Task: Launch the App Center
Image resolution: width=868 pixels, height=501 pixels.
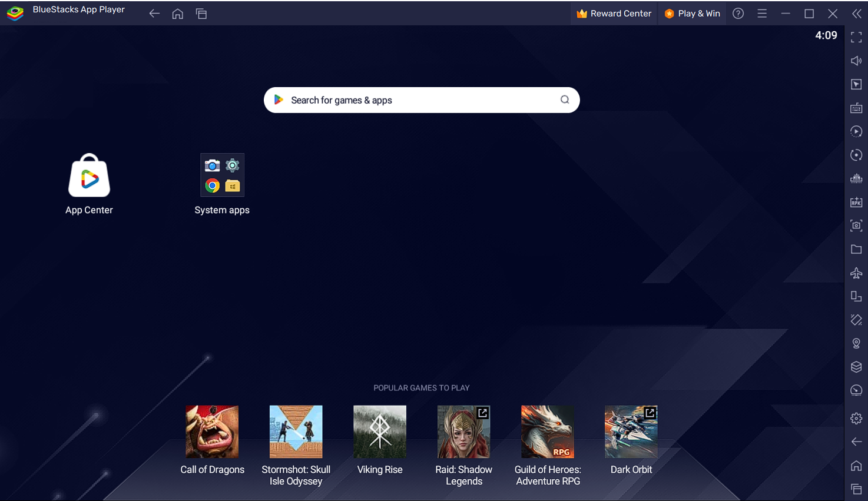Action: [89, 175]
